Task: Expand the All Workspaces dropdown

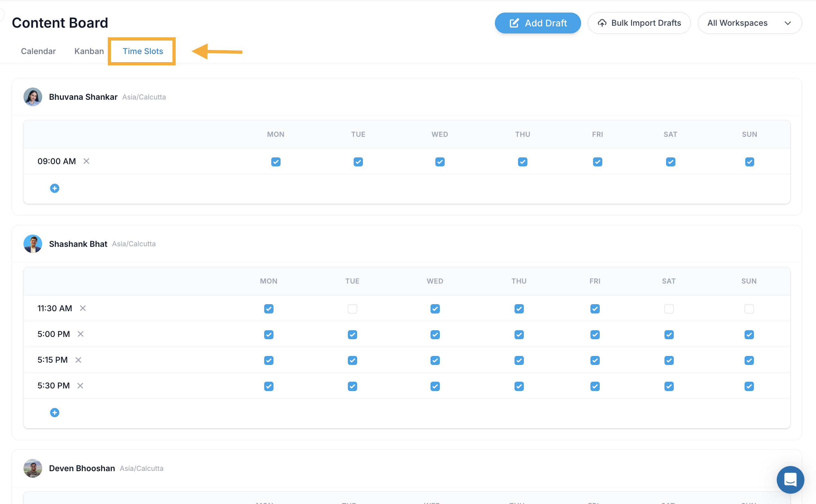Action: (750, 23)
